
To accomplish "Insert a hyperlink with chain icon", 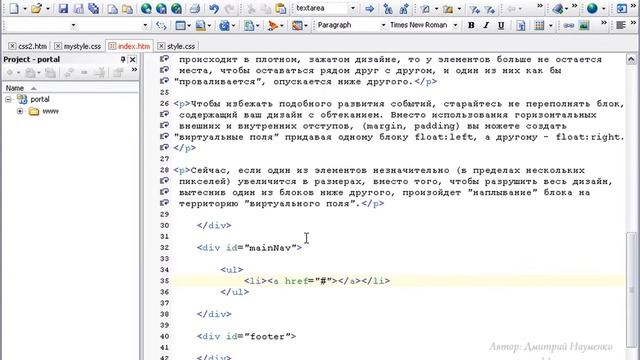I will [568, 25].
